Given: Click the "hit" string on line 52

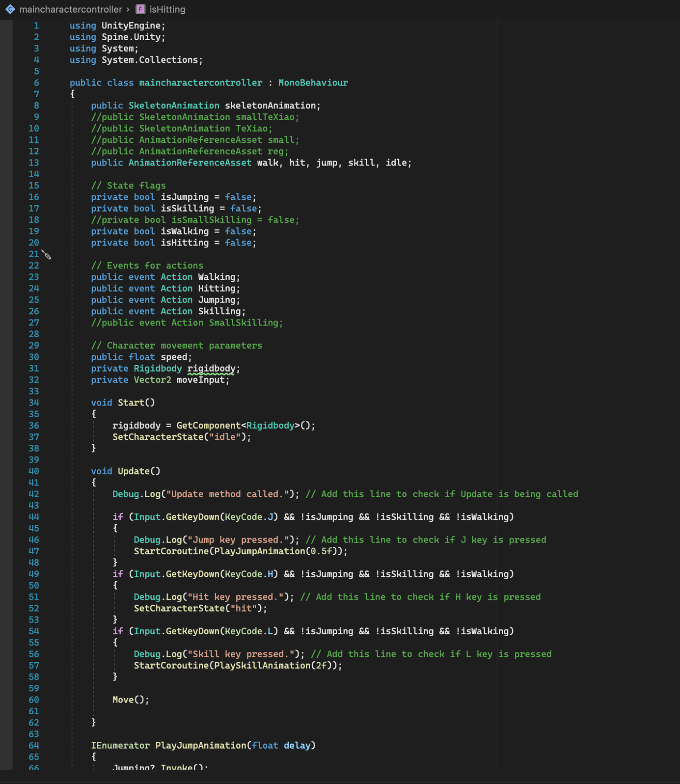Looking at the screenshot, I should click(244, 609).
